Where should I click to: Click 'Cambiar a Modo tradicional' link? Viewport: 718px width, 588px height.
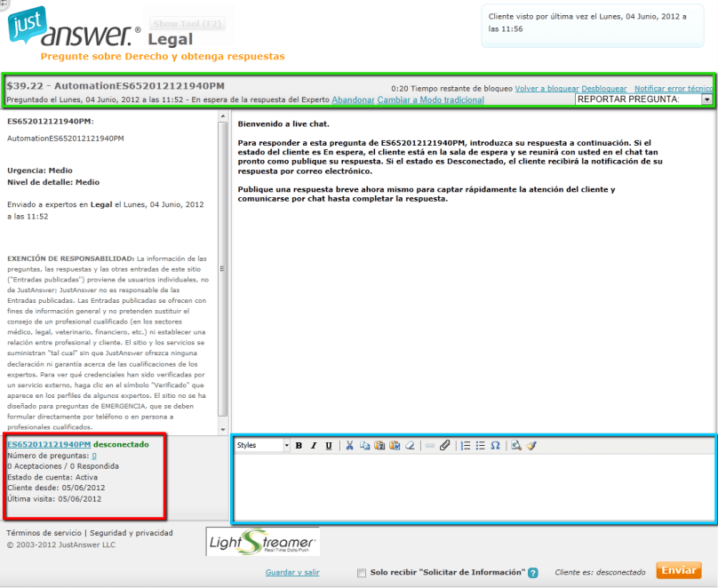pyautogui.click(x=431, y=100)
